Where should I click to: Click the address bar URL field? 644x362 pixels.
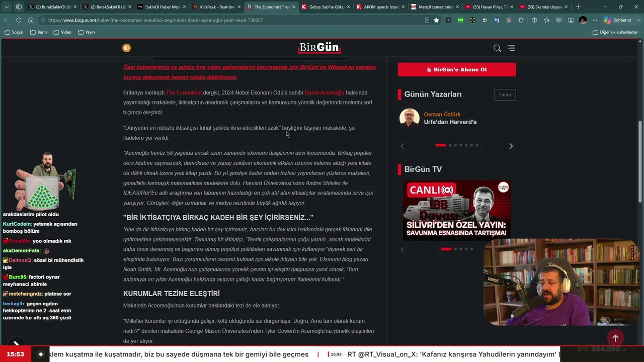coord(231,20)
